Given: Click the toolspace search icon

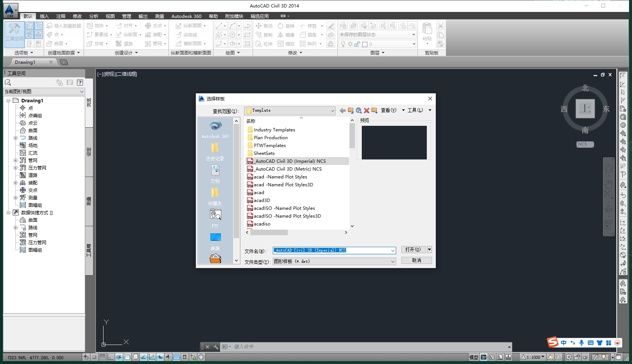Looking at the screenshot, I should (x=8, y=83).
